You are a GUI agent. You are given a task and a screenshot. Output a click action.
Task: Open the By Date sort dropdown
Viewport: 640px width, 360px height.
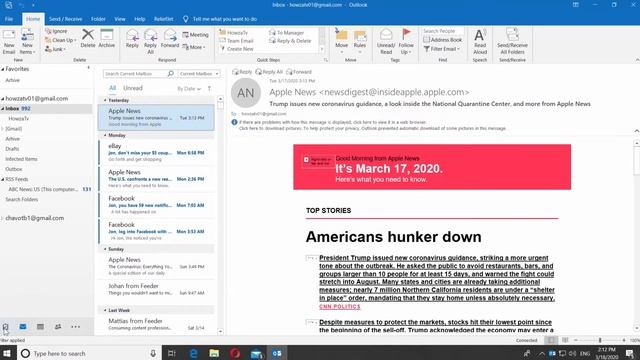(189, 89)
